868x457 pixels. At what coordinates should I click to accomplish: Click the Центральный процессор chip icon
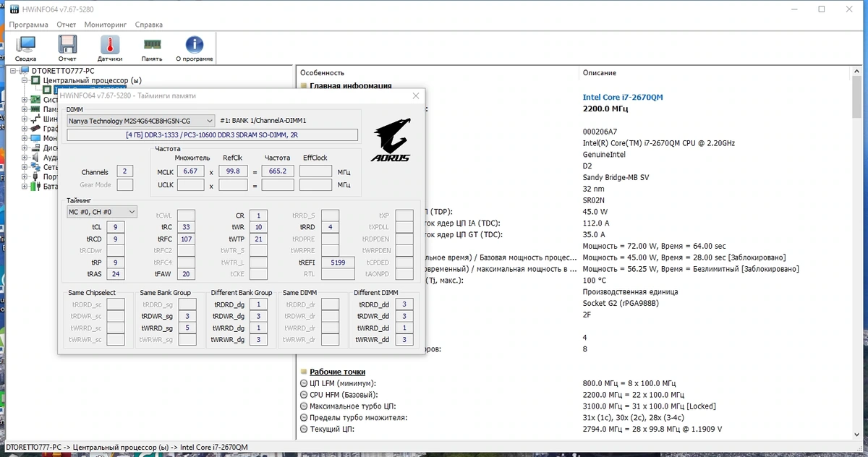37,80
